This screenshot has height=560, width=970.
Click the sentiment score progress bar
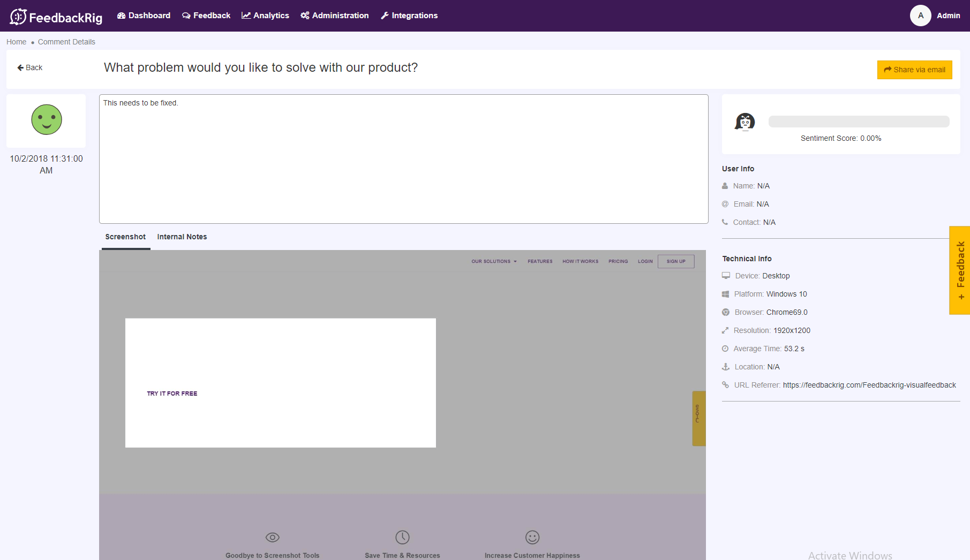pos(859,122)
